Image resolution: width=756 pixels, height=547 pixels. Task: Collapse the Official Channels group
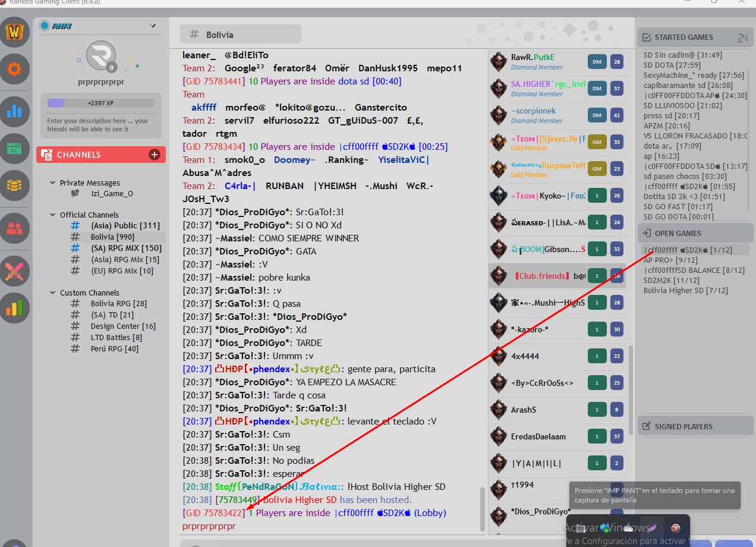tap(53, 215)
